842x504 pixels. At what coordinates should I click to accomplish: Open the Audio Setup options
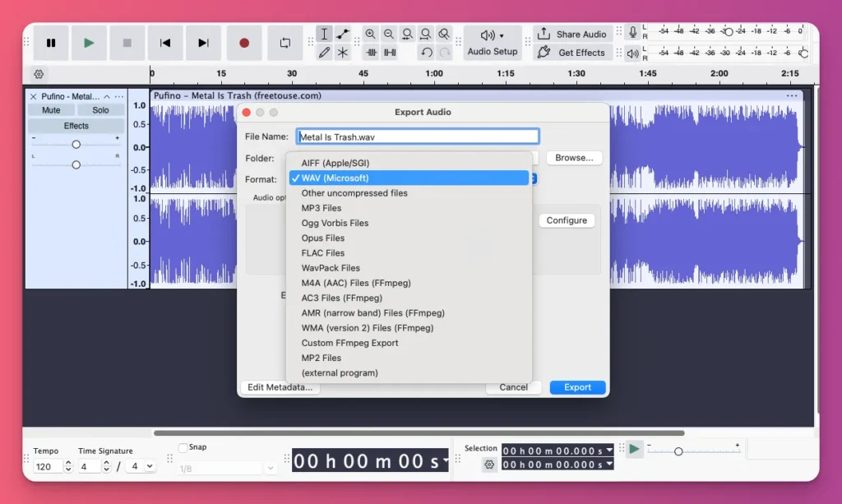tap(493, 43)
